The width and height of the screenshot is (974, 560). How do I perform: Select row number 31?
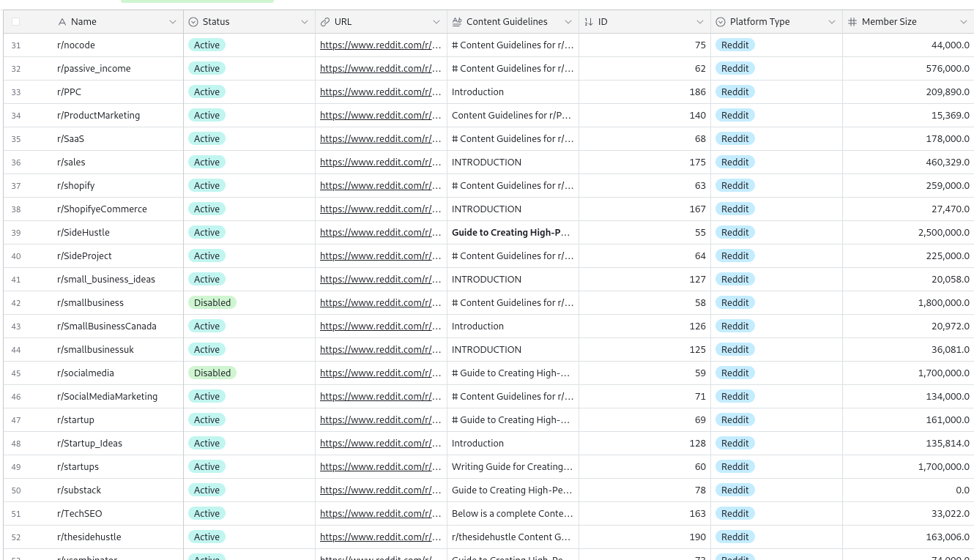point(16,45)
